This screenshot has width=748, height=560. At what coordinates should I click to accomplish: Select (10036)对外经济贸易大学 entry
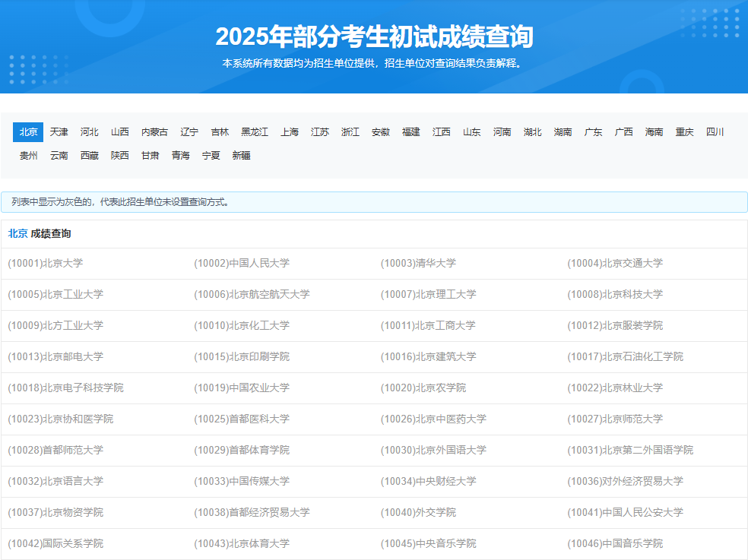coord(625,481)
